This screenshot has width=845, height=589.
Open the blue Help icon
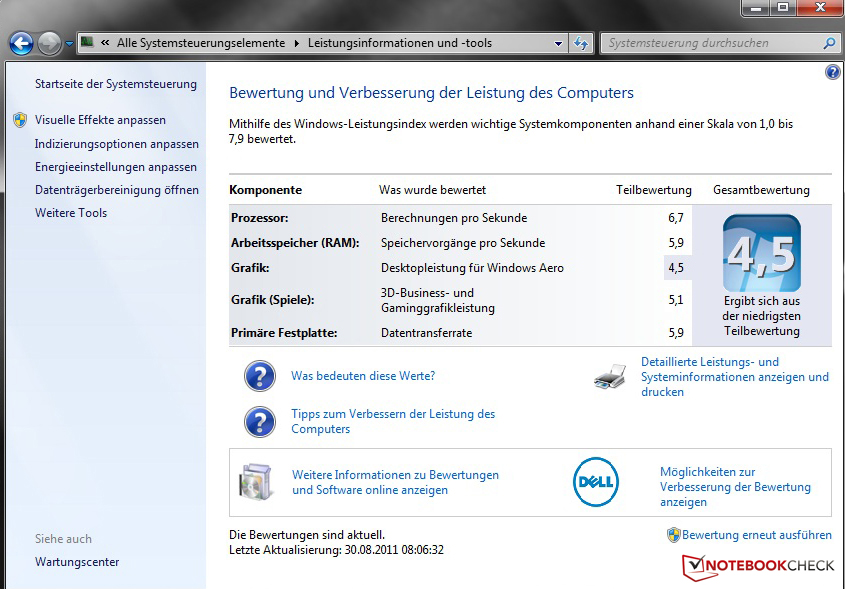pyautogui.click(x=833, y=72)
